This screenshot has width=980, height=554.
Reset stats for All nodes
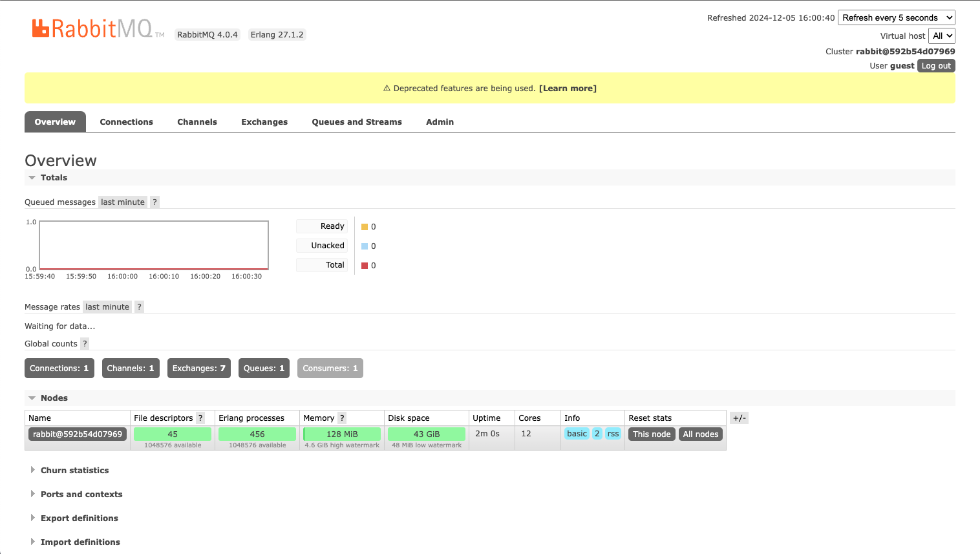(700, 434)
